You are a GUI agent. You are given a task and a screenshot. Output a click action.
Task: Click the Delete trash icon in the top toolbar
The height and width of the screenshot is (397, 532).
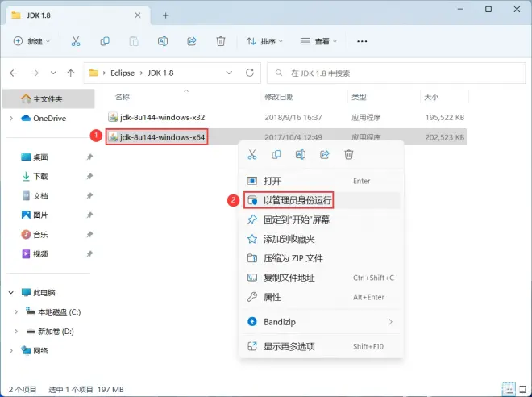[x=221, y=41]
